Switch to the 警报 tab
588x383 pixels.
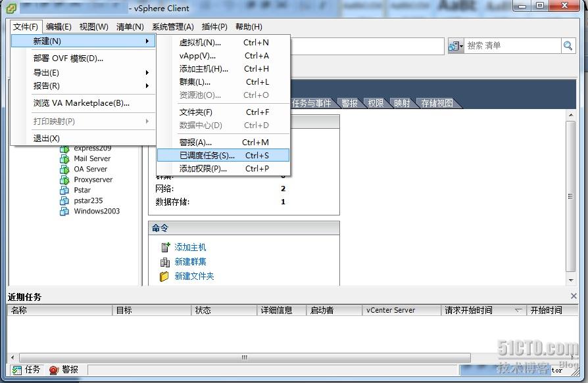(x=349, y=103)
